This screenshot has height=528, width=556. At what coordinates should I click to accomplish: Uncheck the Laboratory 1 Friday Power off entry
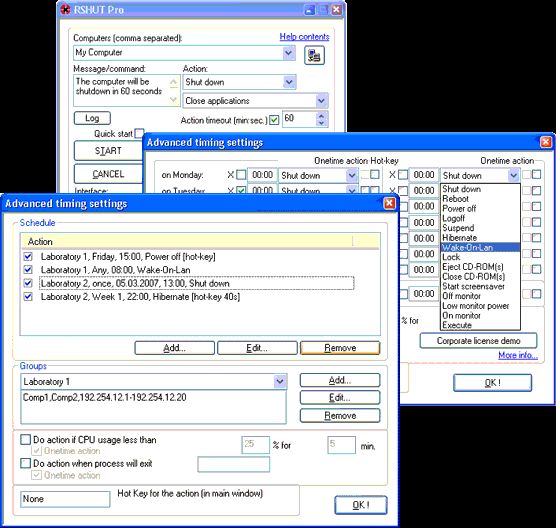28,256
